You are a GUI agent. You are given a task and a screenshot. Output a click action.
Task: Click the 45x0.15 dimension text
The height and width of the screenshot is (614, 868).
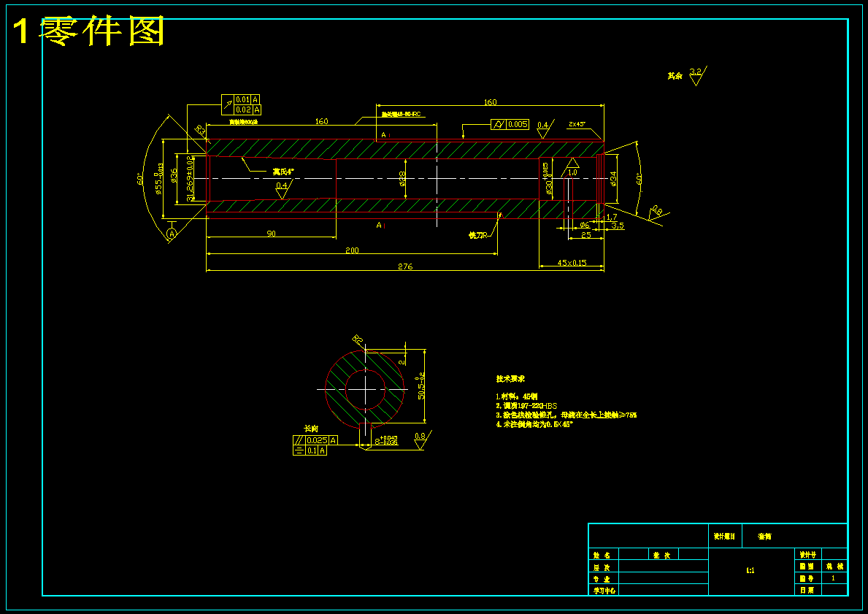pyautogui.click(x=572, y=263)
